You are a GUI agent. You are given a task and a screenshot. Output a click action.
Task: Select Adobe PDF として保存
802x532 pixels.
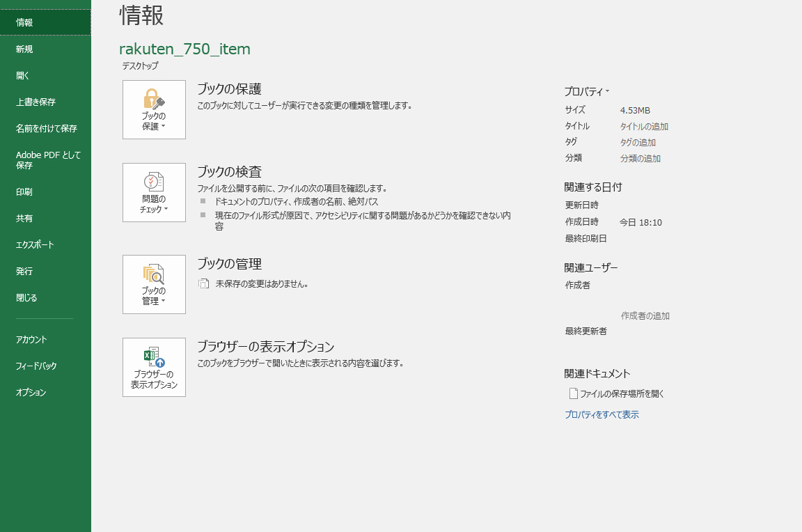click(45, 160)
